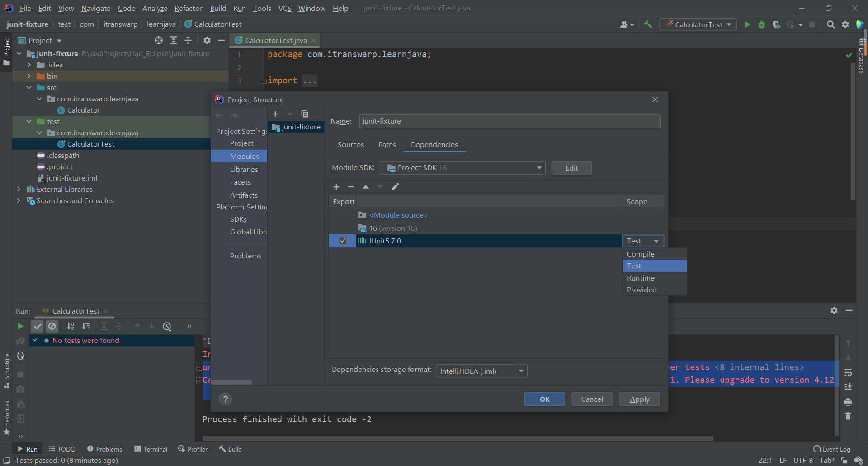Open the Dependencies storage format dropdown
This screenshot has height=466, width=868.
pyautogui.click(x=482, y=371)
